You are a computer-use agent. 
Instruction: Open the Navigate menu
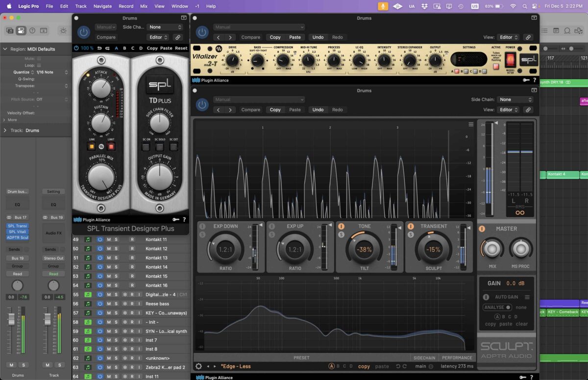point(102,6)
